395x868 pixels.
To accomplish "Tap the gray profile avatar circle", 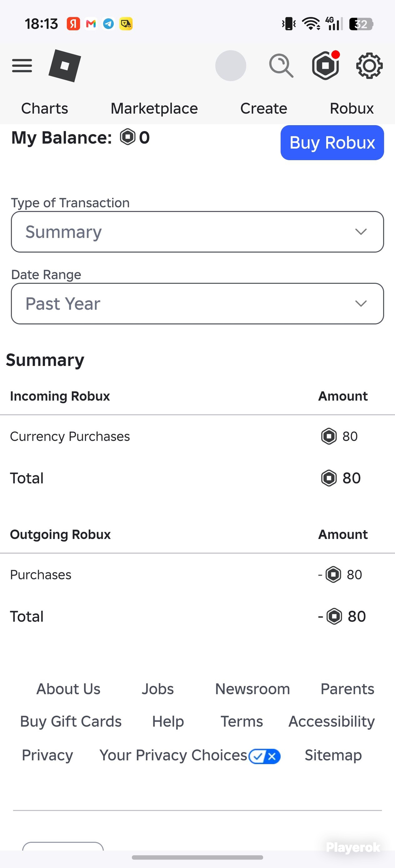I will pos(231,66).
